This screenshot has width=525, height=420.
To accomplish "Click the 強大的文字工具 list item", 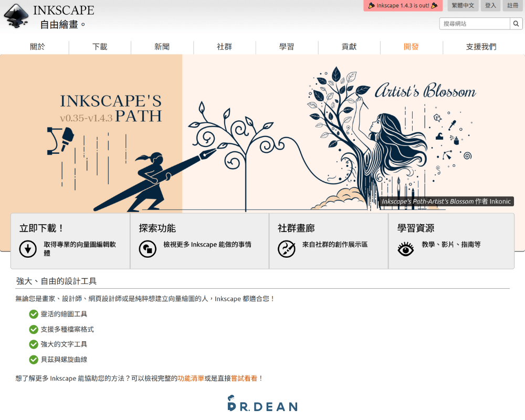I will pyautogui.click(x=64, y=344).
